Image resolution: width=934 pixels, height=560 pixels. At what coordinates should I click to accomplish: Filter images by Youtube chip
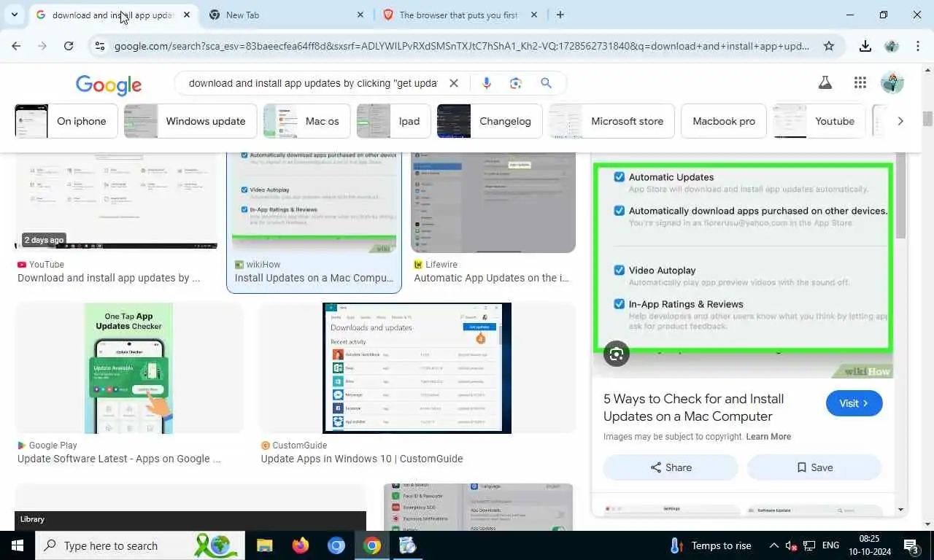tap(819, 121)
